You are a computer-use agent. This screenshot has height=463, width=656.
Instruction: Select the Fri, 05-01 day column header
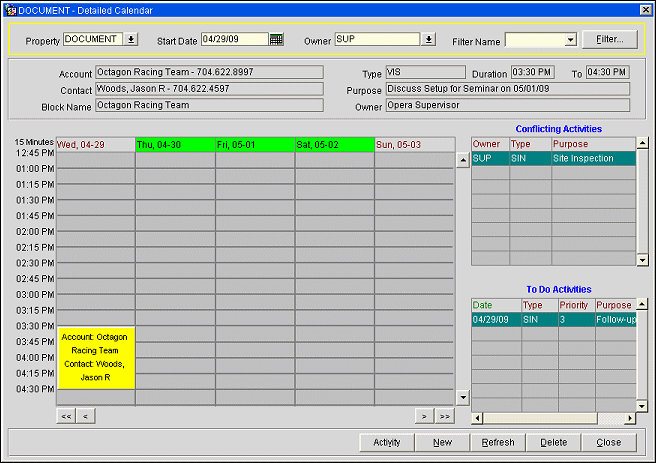coord(254,145)
